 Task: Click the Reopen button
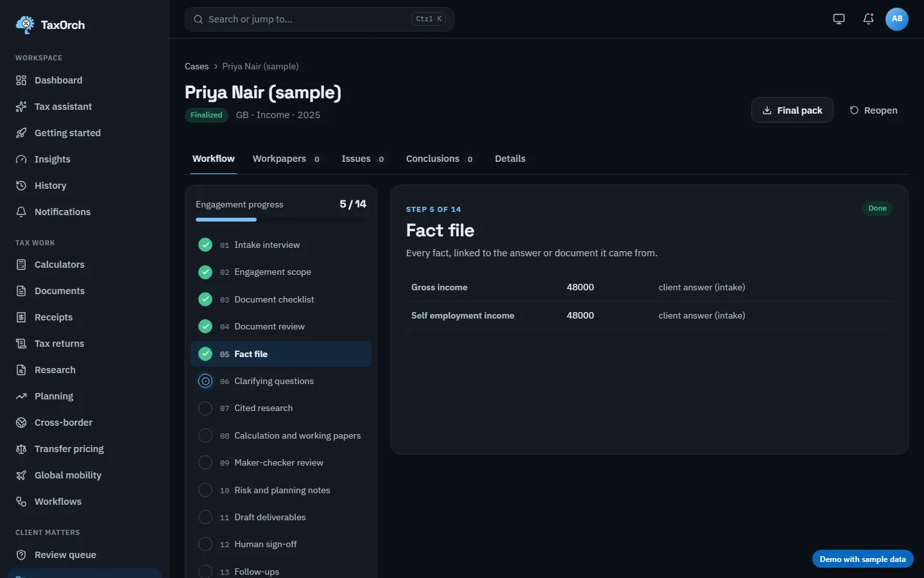[873, 110]
